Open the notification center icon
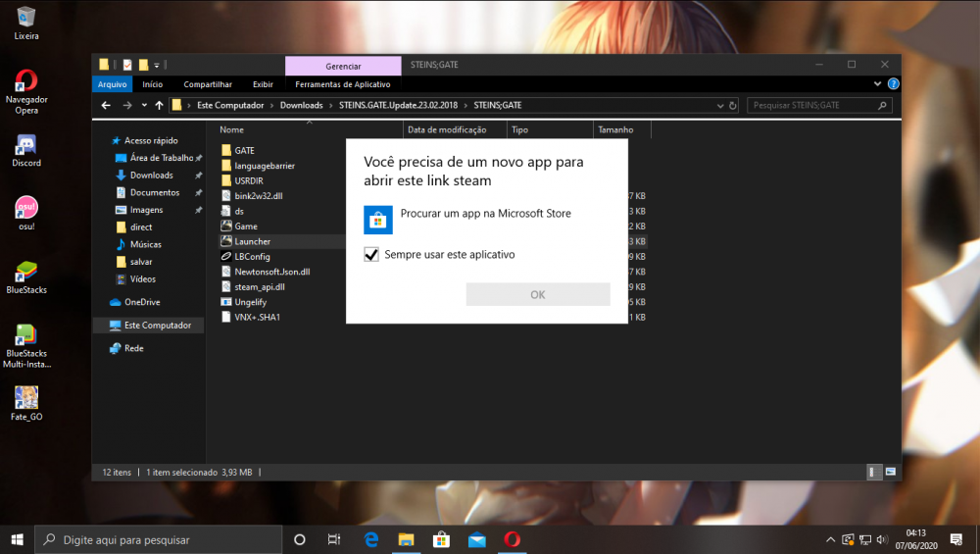Viewport: 980px width, 554px height. [955, 539]
